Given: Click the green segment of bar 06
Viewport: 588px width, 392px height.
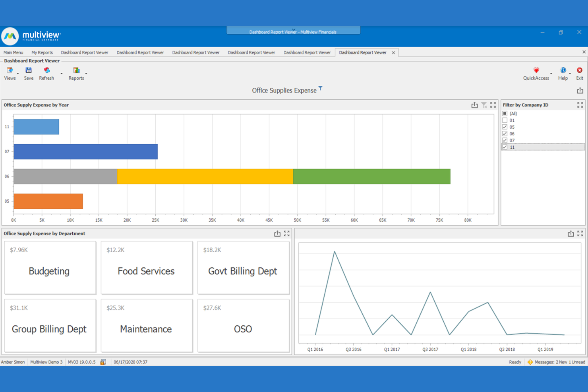Looking at the screenshot, I should pyautogui.click(x=371, y=176).
